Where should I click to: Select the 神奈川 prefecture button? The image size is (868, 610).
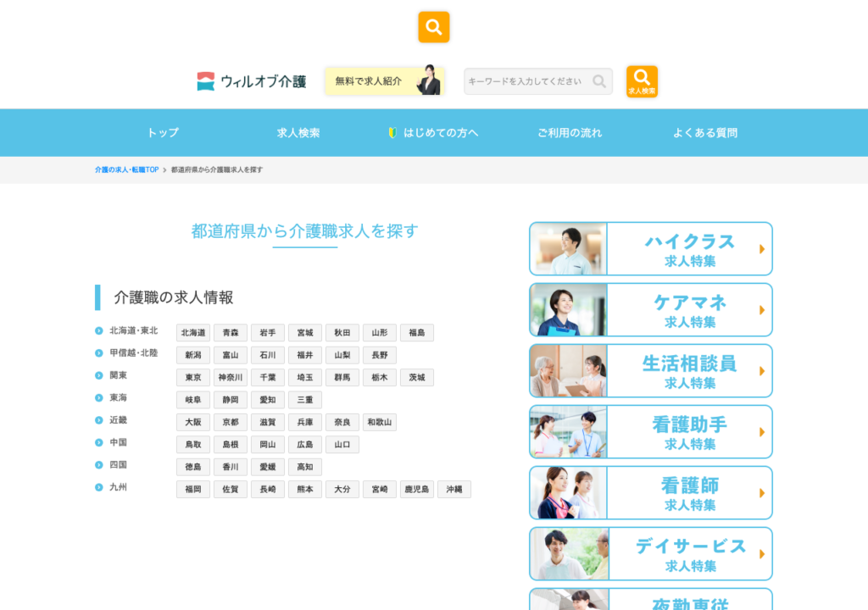coord(231,378)
